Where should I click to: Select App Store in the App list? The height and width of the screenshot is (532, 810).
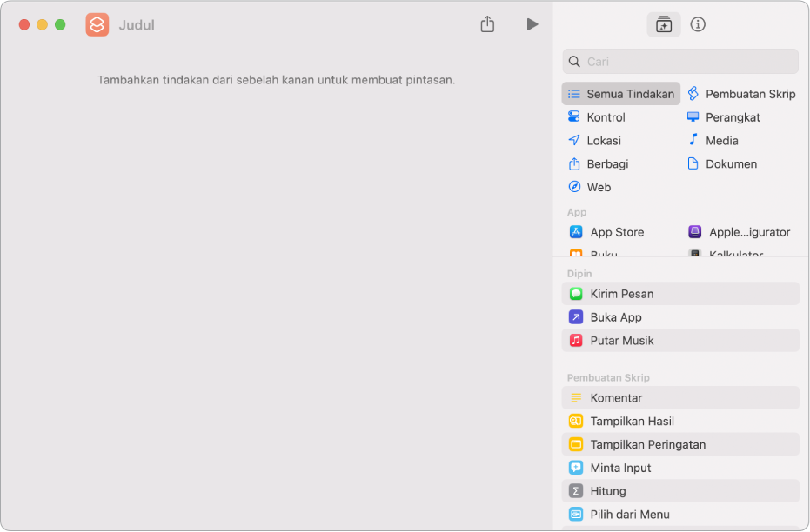[606, 232]
